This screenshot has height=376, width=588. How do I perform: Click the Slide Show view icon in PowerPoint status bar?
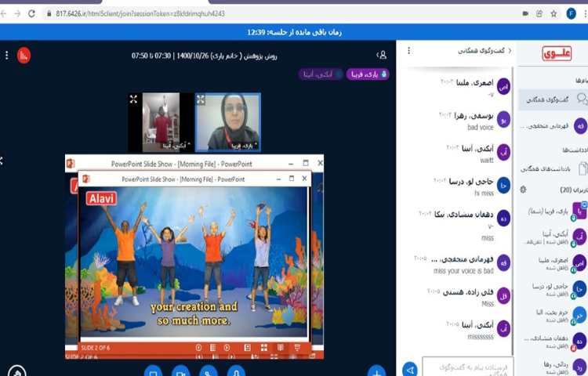click(297, 348)
